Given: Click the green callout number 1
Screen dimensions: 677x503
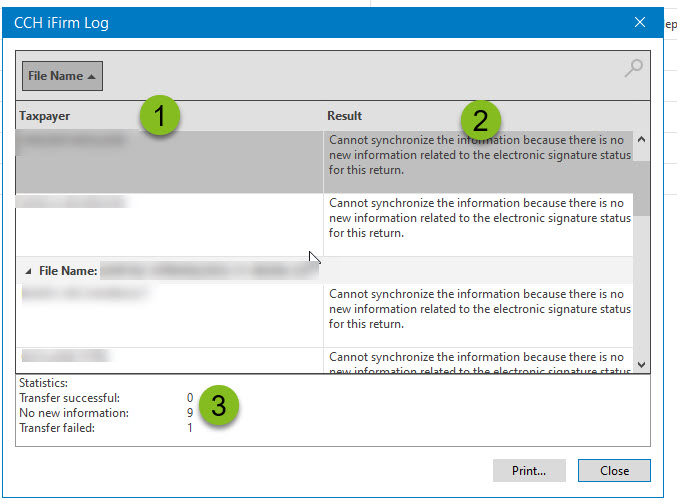Looking at the screenshot, I should 160,115.
